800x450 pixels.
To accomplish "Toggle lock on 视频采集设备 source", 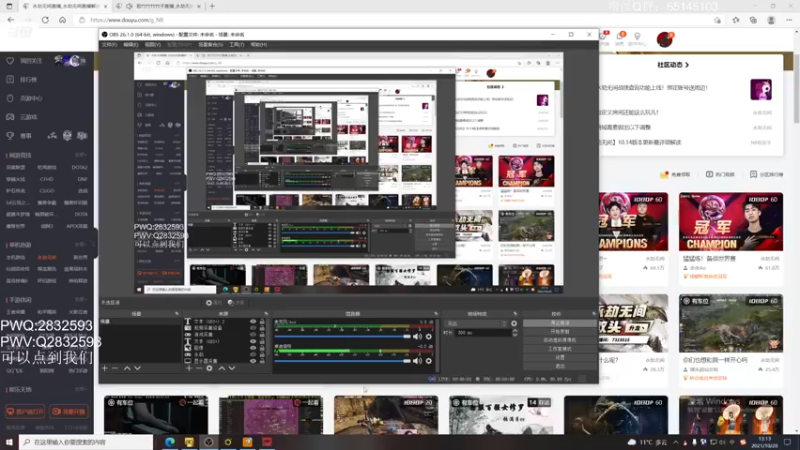I will coord(262,328).
